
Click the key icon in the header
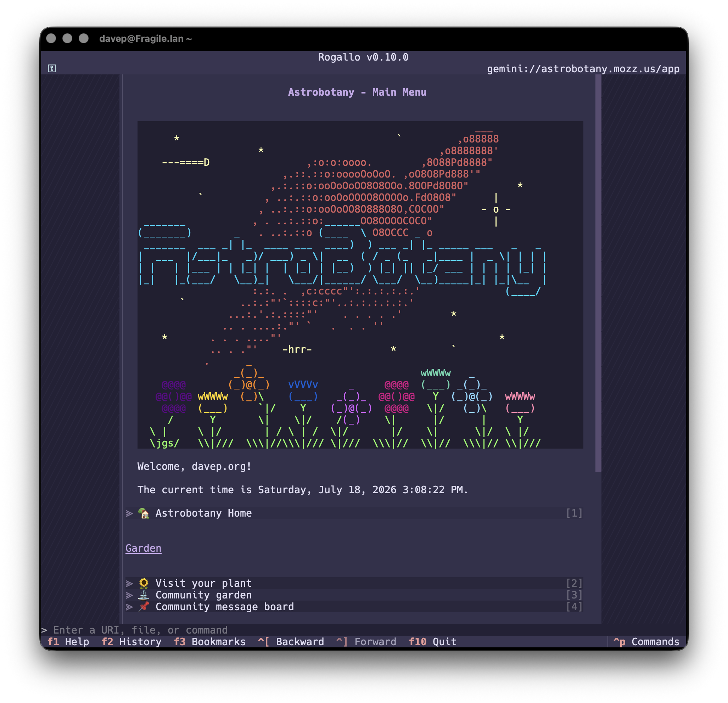(x=52, y=68)
